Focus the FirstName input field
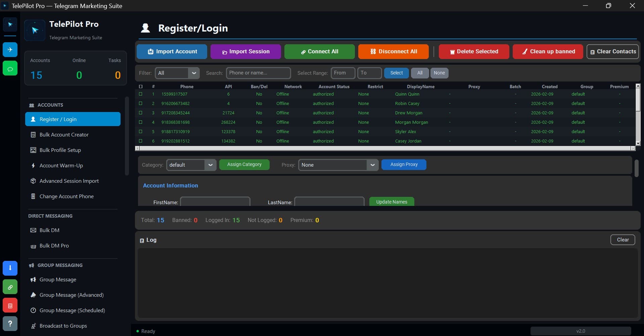 click(x=215, y=202)
